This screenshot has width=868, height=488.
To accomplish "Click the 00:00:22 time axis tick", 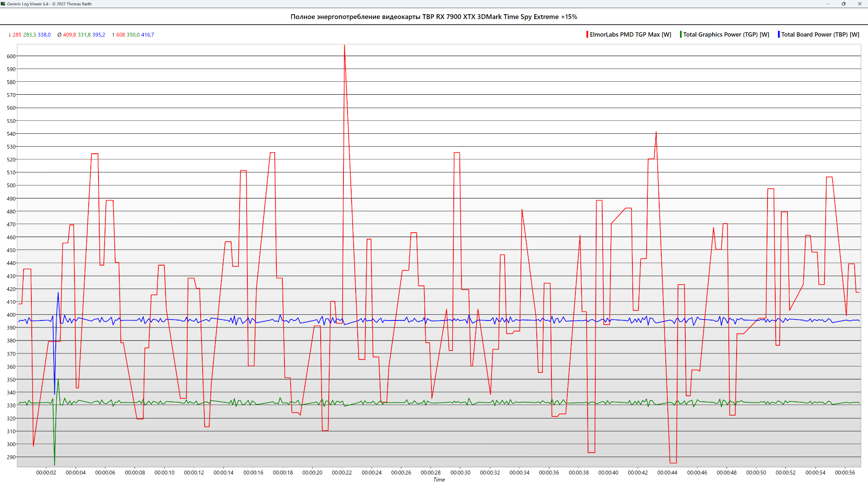I will click(x=342, y=473).
